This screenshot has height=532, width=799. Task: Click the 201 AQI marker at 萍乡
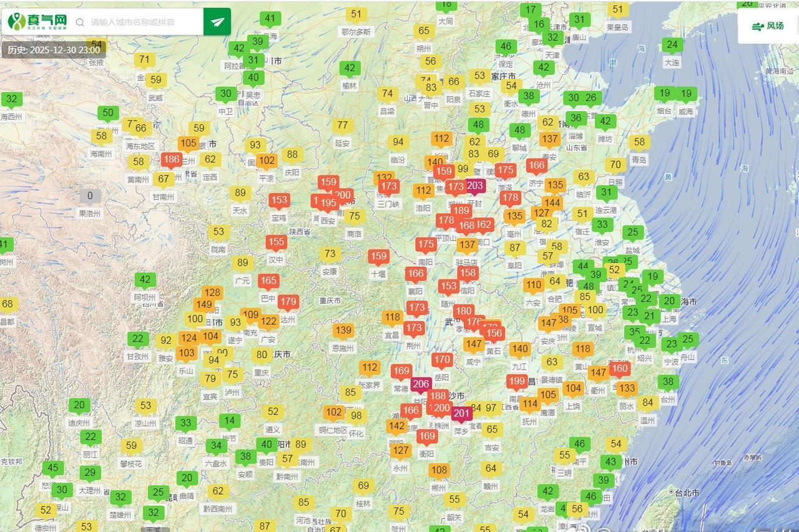coord(461,413)
